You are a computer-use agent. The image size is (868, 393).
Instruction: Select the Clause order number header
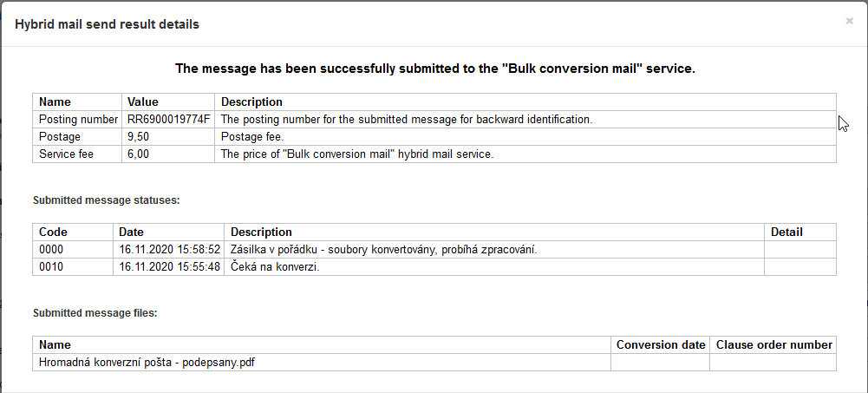coord(774,345)
